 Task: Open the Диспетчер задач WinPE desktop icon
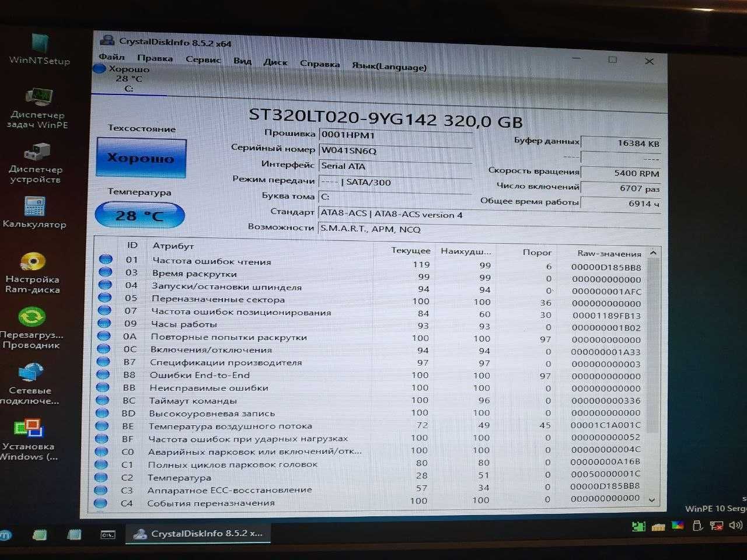click(x=38, y=108)
